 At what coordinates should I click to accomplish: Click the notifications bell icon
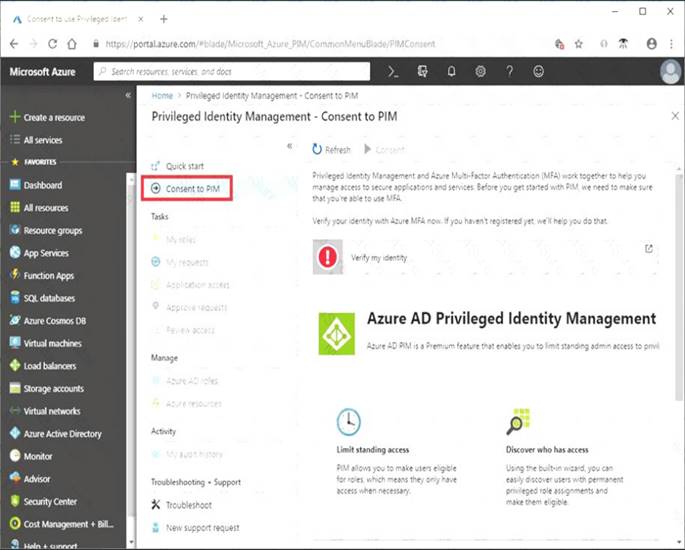point(451,72)
